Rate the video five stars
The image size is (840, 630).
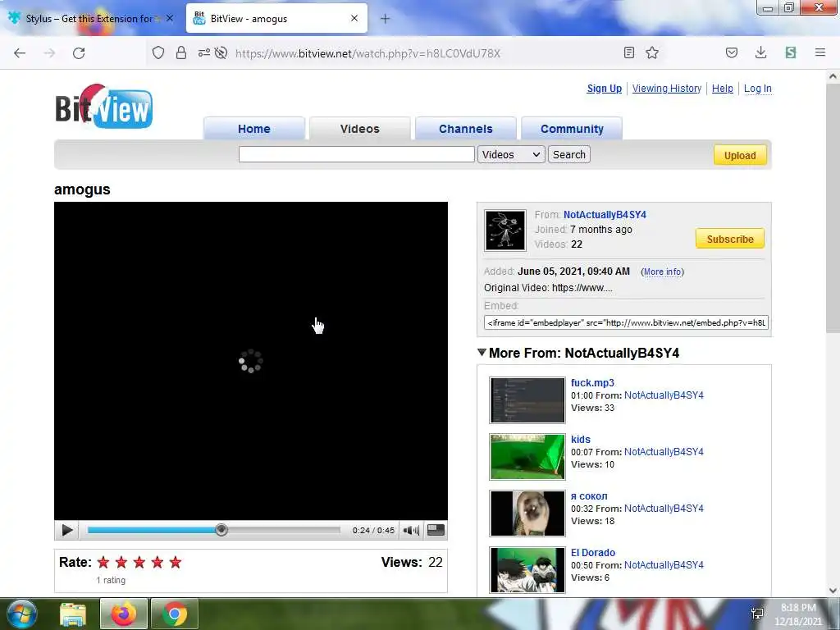[176, 562]
